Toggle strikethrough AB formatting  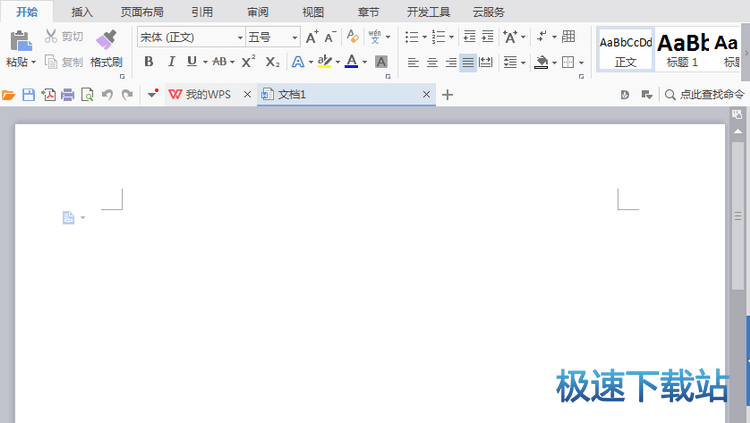tap(220, 62)
